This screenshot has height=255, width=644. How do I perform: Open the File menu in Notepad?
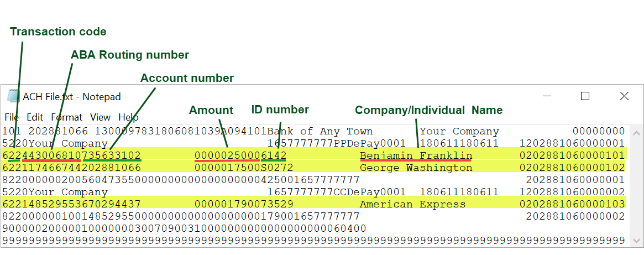(x=12, y=117)
